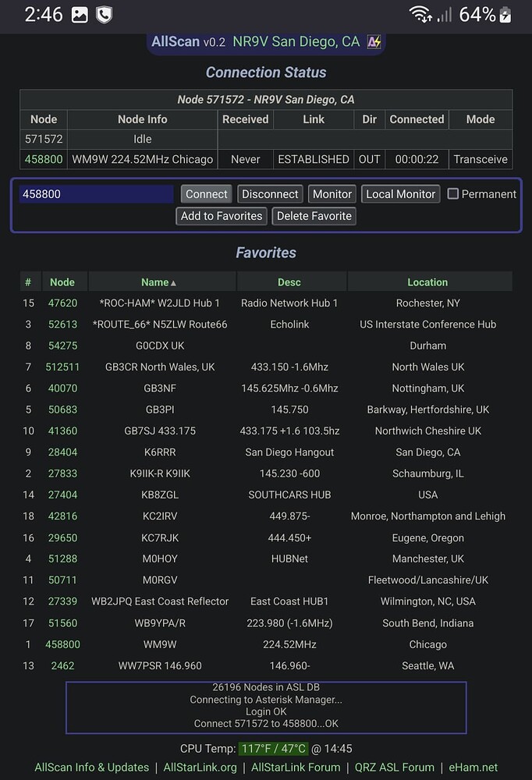Viewport: 532px width, 780px height.
Task: Click the Connect 571572 to 458800...OK log line
Action: coord(266,723)
